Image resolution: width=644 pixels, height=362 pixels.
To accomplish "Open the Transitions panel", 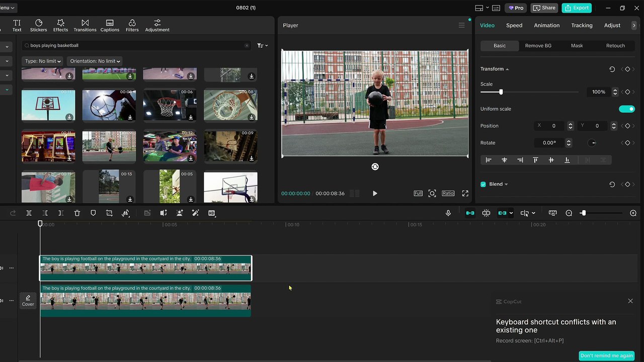I will pos(85,26).
